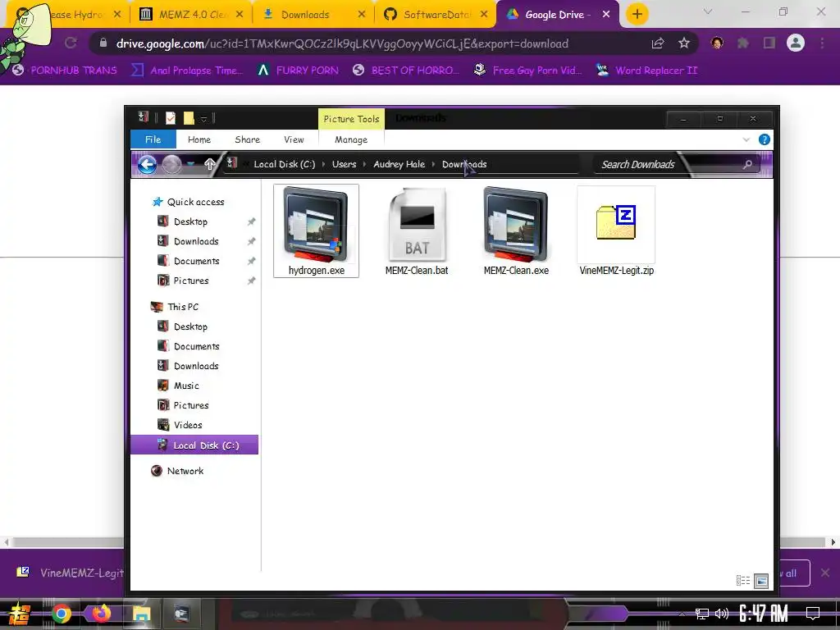Close the Chrome downloads bar
The image size is (840, 630).
click(x=825, y=573)
